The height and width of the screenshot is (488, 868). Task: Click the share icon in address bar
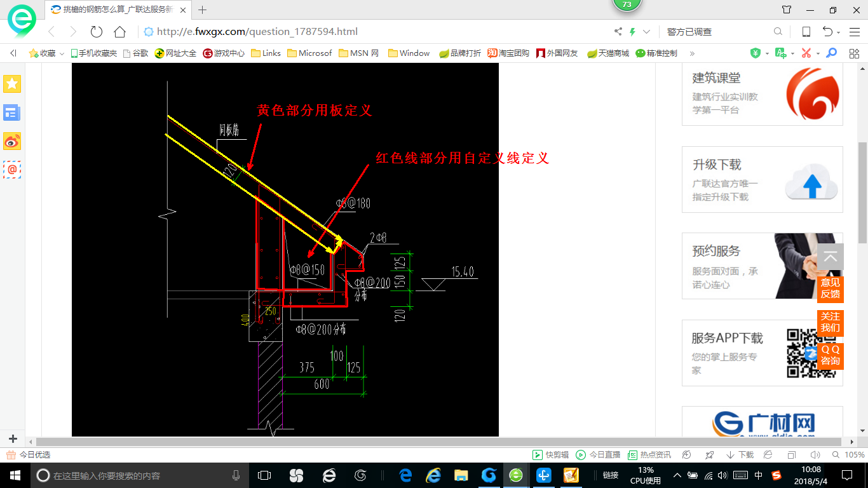(x=618, y=32)
